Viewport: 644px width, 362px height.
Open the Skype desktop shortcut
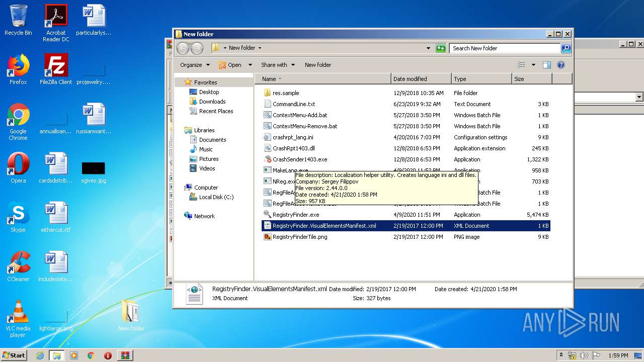18,217
